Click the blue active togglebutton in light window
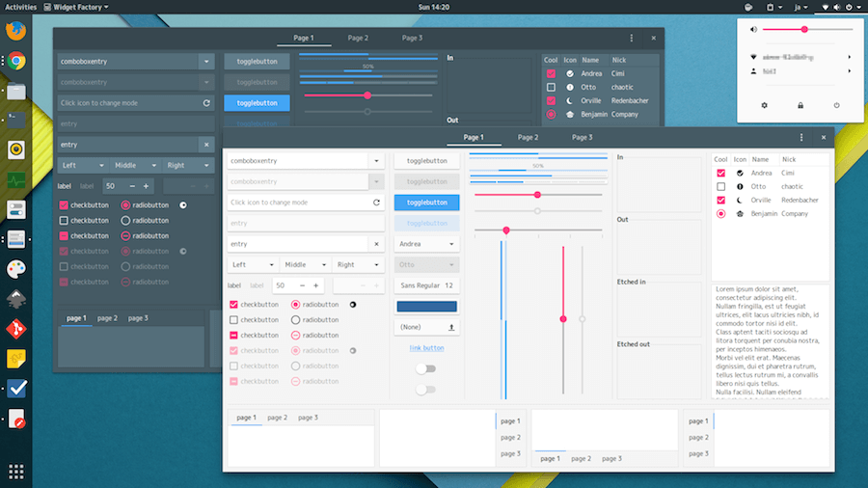 427,203
